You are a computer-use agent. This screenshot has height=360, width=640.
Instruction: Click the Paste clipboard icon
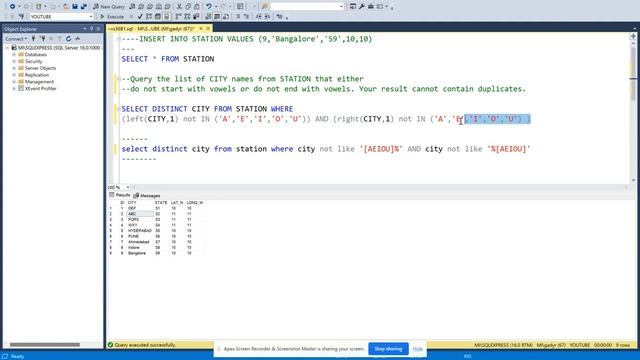point(197,7)
